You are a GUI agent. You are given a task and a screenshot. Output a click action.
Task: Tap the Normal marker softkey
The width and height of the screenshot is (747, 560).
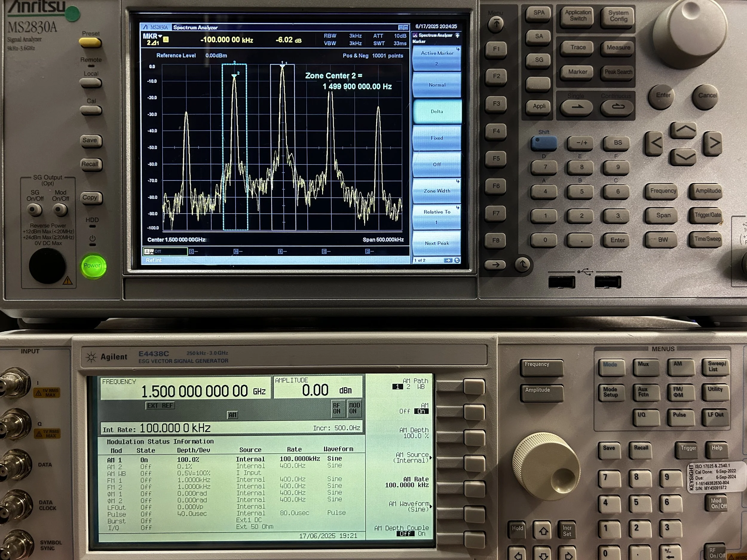437,85
